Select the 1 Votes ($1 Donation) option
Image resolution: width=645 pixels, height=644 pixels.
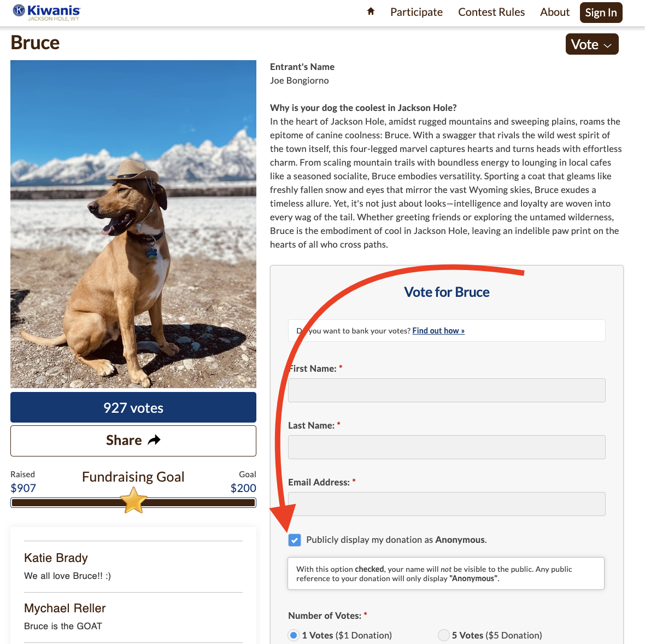pyautogui.click(x=294, y=635)
